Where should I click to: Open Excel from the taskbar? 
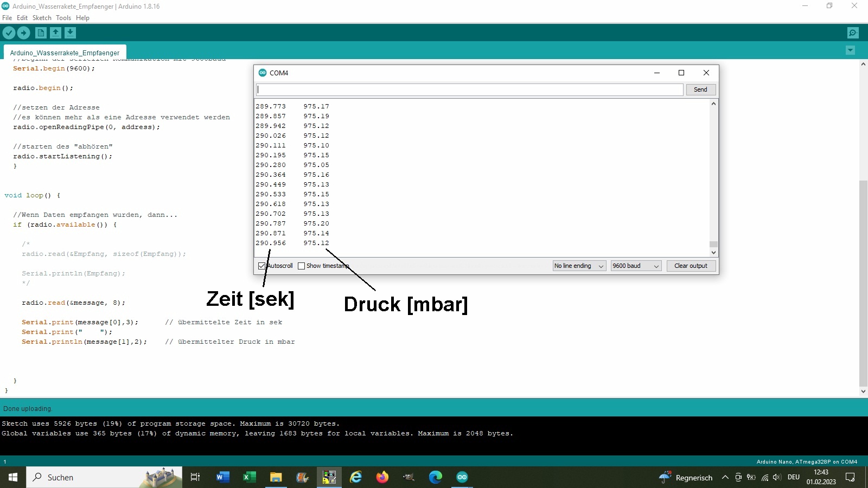pos(249,477)
